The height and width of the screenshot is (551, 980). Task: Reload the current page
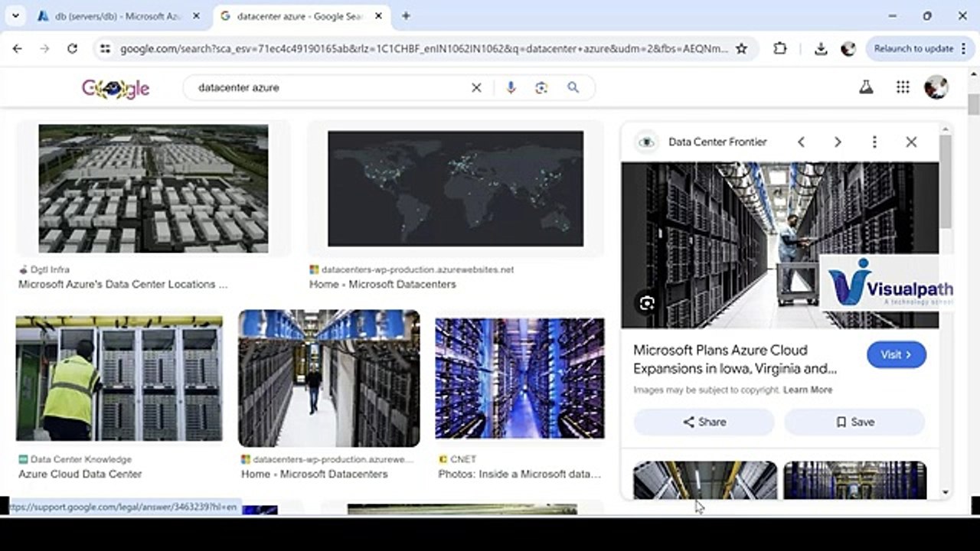coord(72,48)
